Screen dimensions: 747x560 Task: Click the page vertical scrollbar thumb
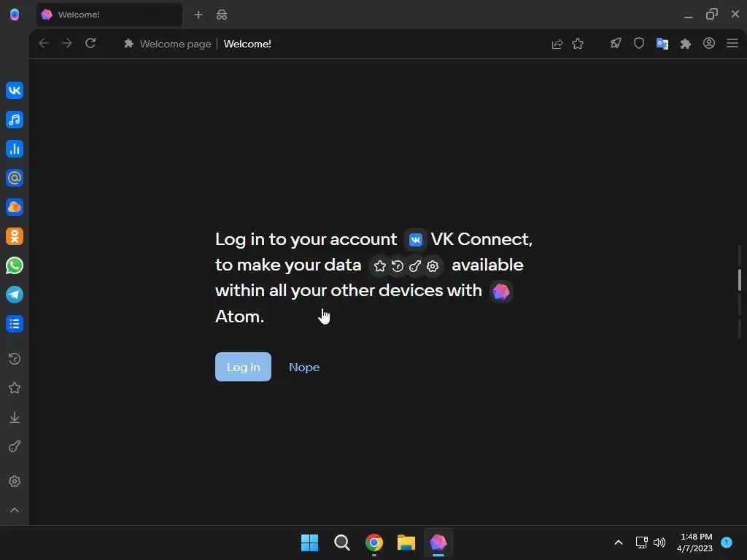(x=740, y=279)
